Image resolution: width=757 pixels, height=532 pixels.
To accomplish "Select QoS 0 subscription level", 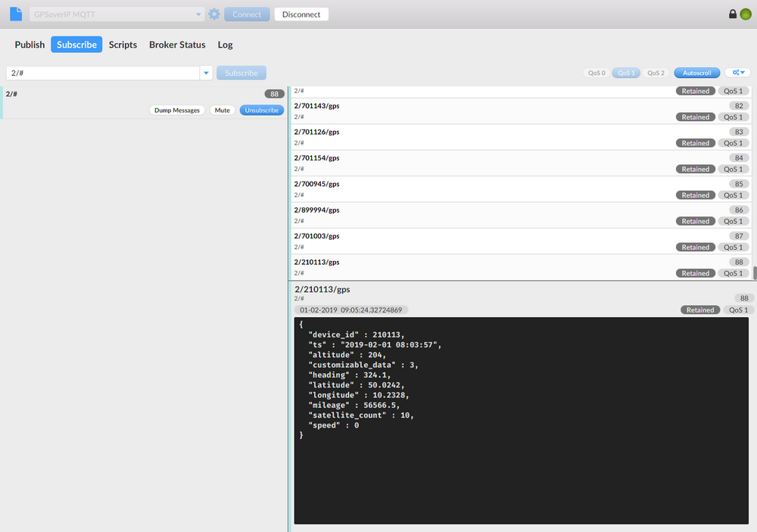I will click(x=597, y=73).
